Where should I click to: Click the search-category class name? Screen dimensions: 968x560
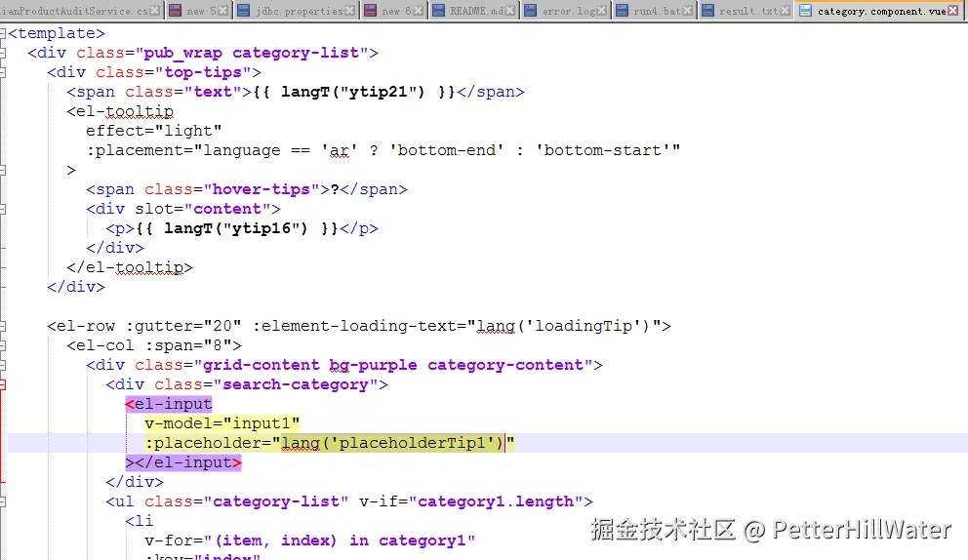[295, 384]
